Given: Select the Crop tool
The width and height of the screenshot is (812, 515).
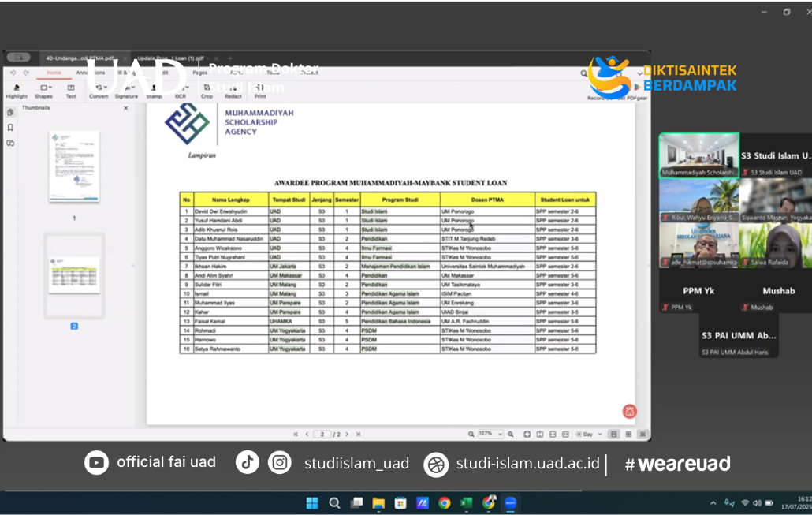Looking at the screenshot, I should (207, 91).
